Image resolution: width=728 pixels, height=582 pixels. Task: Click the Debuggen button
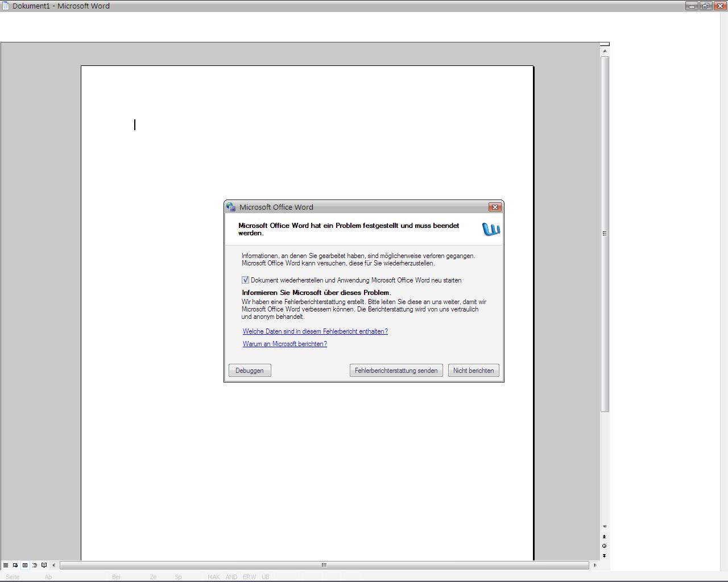tap(250, 371)
